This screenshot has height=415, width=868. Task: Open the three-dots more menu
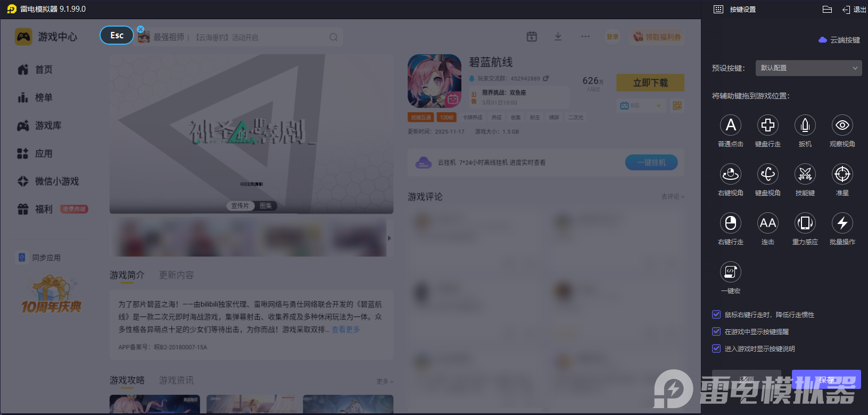585,37
